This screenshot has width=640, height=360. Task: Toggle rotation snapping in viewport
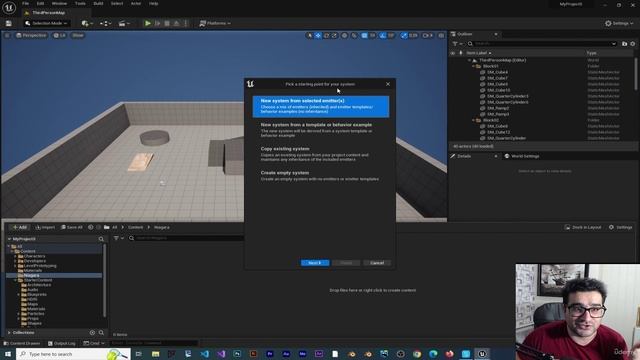382,36
